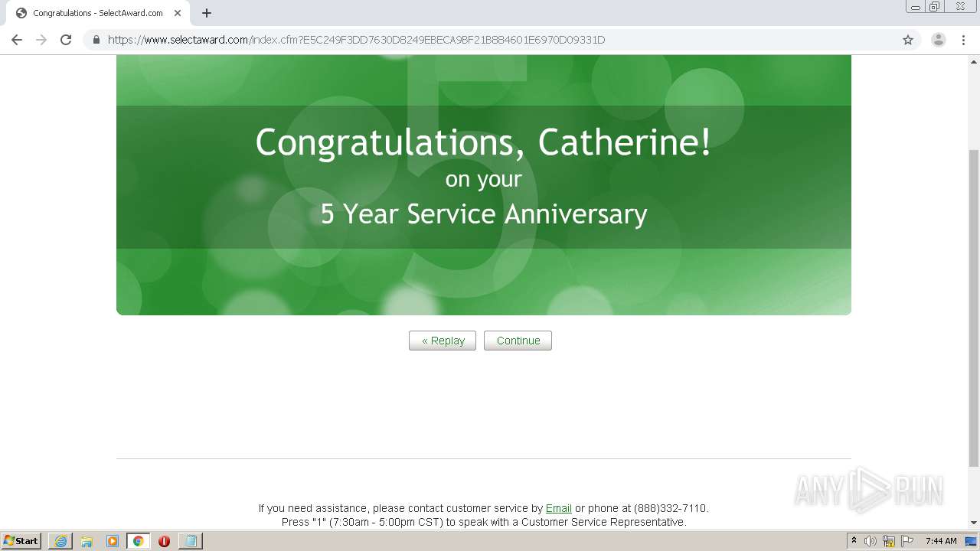This screenshot has width=980, height=551.
Task: Bookmark this page with the star icon
Action: pos(908,40)
